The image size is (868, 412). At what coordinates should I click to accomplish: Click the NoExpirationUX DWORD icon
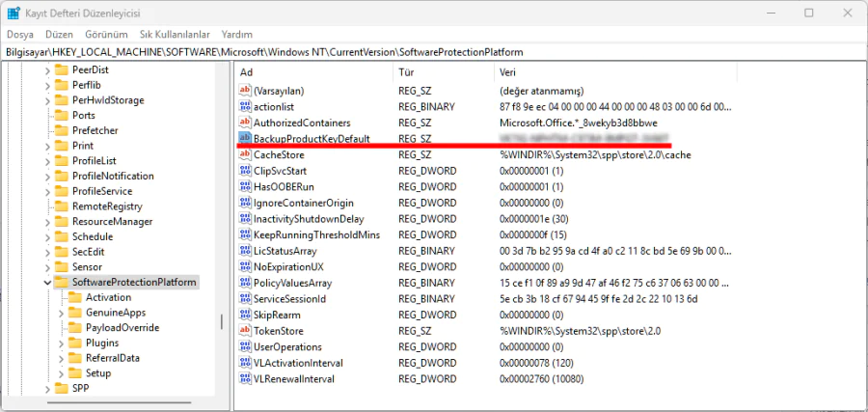(x=245, y=267)
